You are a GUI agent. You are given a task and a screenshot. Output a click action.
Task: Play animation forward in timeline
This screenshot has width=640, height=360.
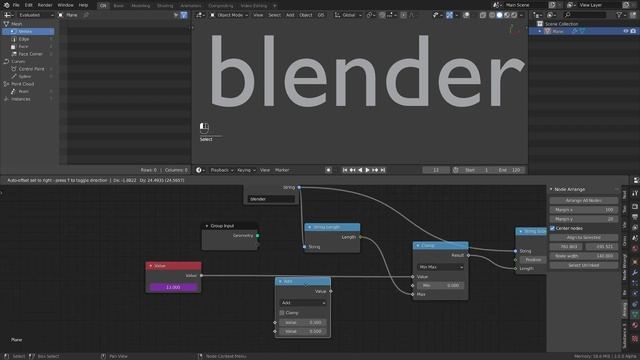pyautogui.click(x=367, y=170)
